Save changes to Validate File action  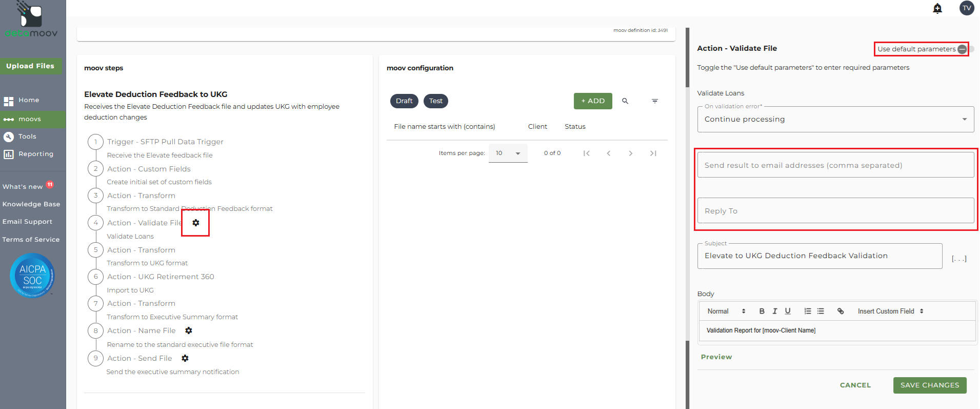[x=930, y=385]
